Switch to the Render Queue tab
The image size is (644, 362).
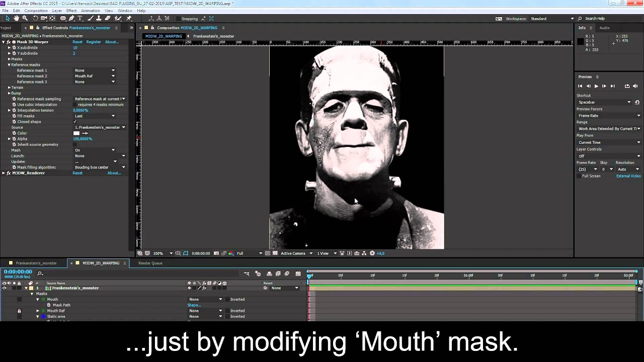pyautogui.click(x=150, y=263)
